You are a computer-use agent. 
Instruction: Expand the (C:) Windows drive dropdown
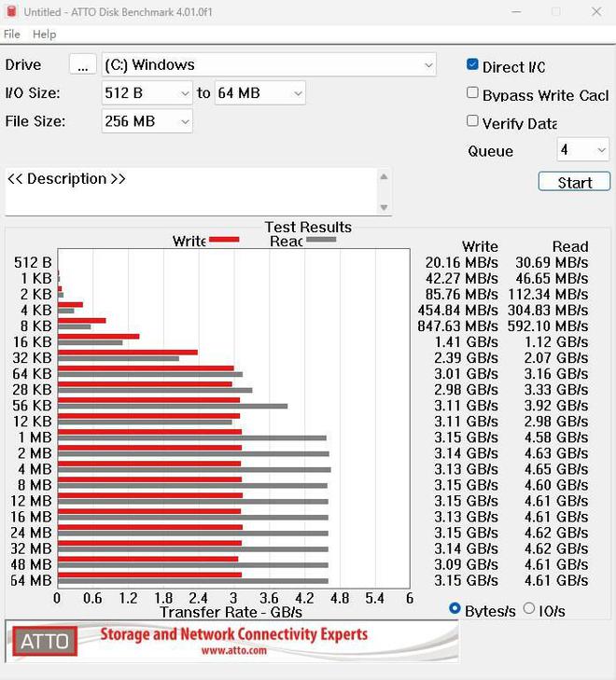(269, 65)
